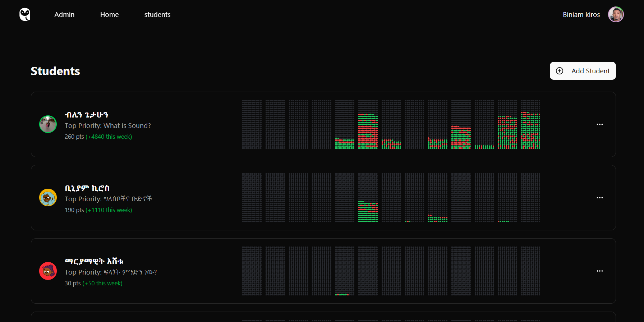Click first student's rightmost activity chart column
Screen dimensions: 644x322
[x=530, y=124]
